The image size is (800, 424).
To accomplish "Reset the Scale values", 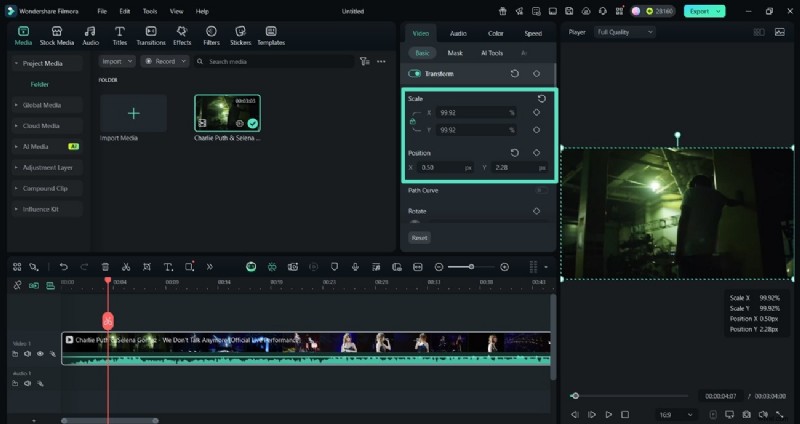I will (541, 99).
